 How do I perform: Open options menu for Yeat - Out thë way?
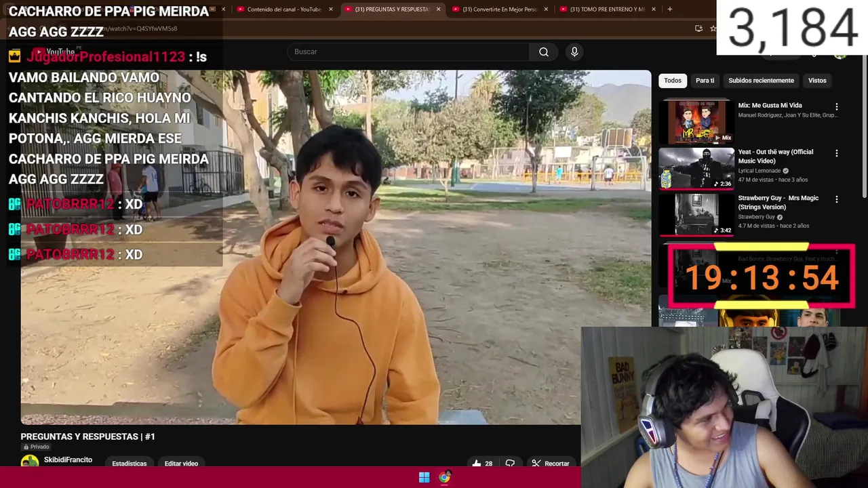pyautogui.click(x=836, y=153)
